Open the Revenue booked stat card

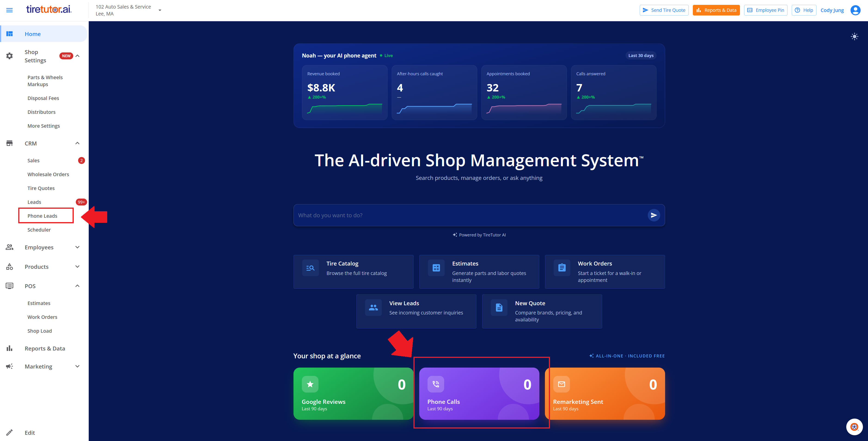click(x=344, y=93)
